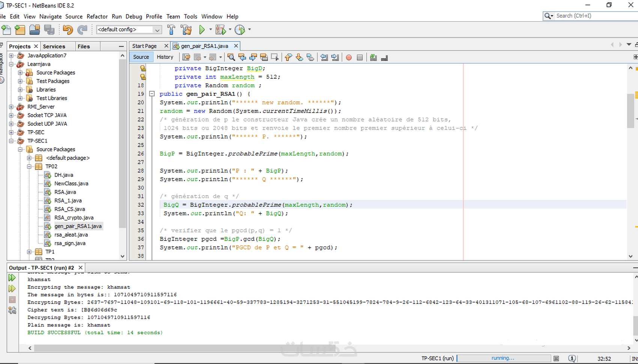This screenshot has height=364, width=638.
Task: Expand the TP1 package node
Action: pyautogui.click(x=29, y=252)
